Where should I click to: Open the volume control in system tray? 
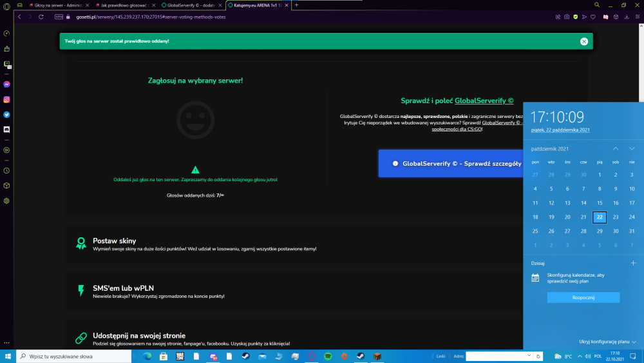588,357
